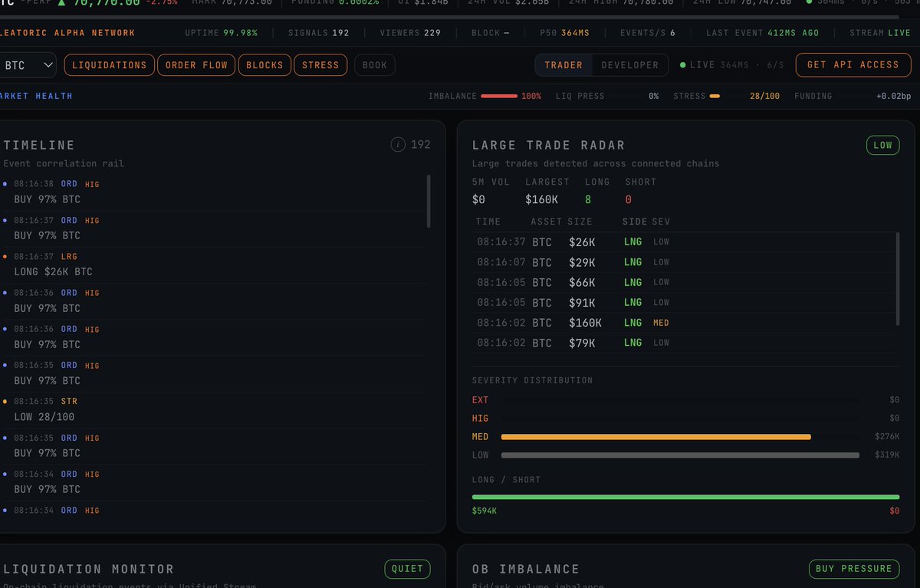Screen dimensions: 920x588
Task: Click the $276K MED total value
Action: pyautogui.click(x=887, y=436)
